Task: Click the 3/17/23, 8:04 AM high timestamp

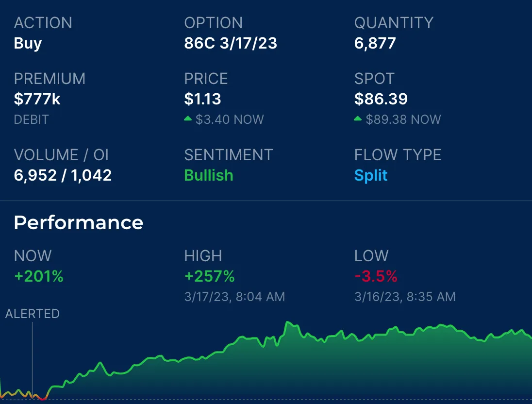Action: (x=234, y=297)
